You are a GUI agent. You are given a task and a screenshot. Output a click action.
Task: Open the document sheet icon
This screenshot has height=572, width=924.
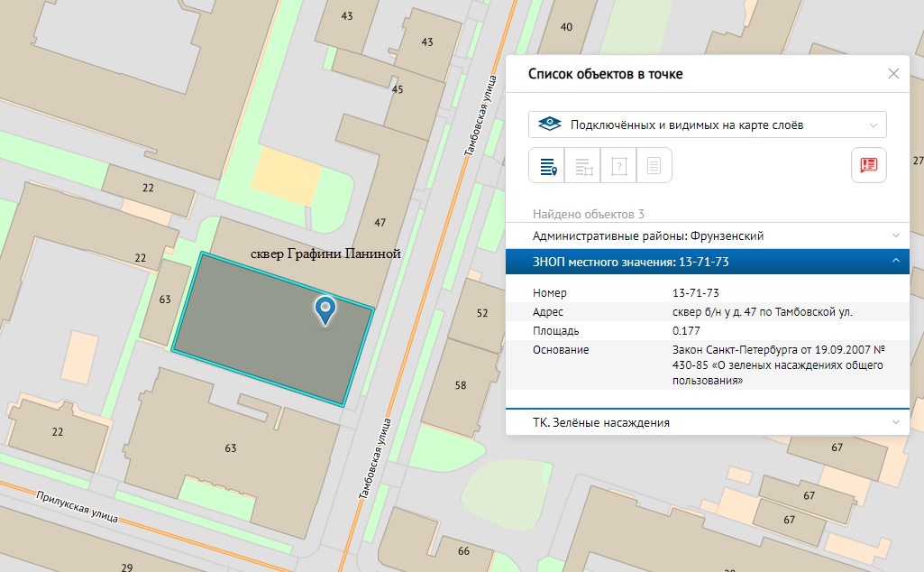coord(654,165)
